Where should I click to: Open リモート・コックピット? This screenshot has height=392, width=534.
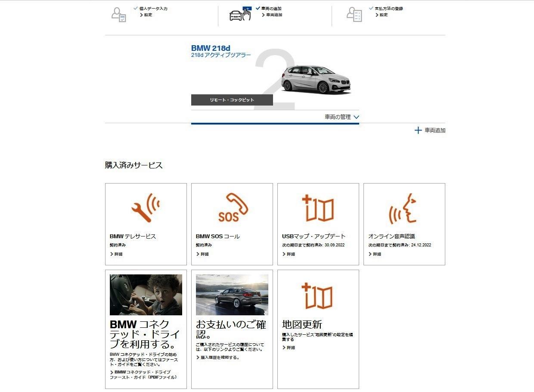[x=232, y=100]
